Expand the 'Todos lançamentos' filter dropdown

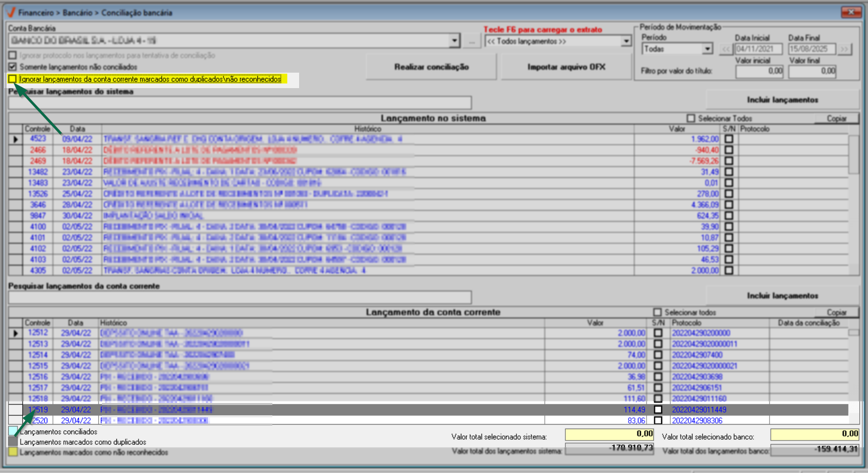[626, 41]
